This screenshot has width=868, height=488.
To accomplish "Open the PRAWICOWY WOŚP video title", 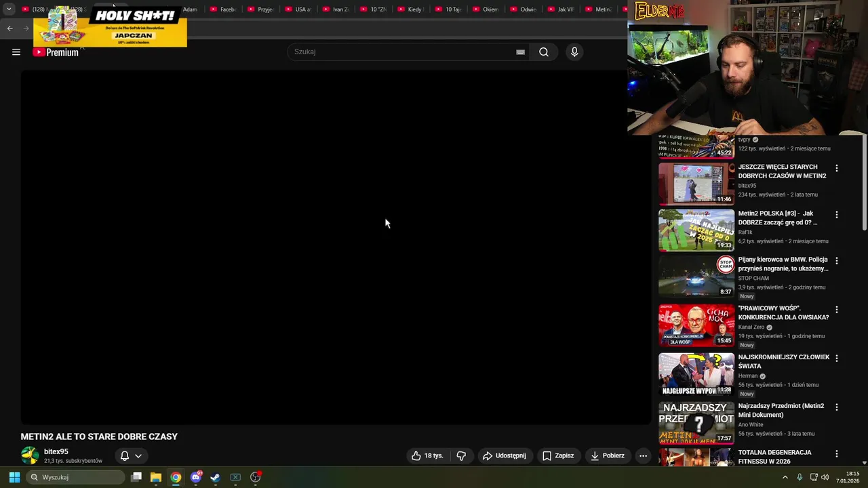I will tap(784, 312).
